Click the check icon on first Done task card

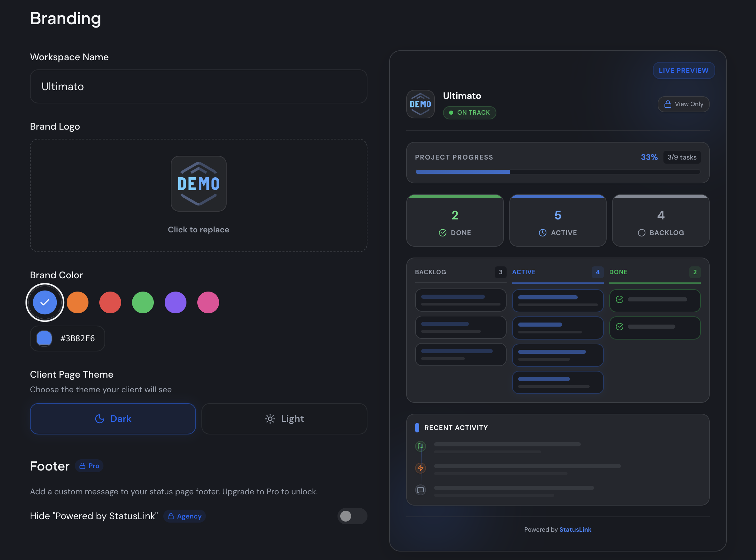[620, 299]
